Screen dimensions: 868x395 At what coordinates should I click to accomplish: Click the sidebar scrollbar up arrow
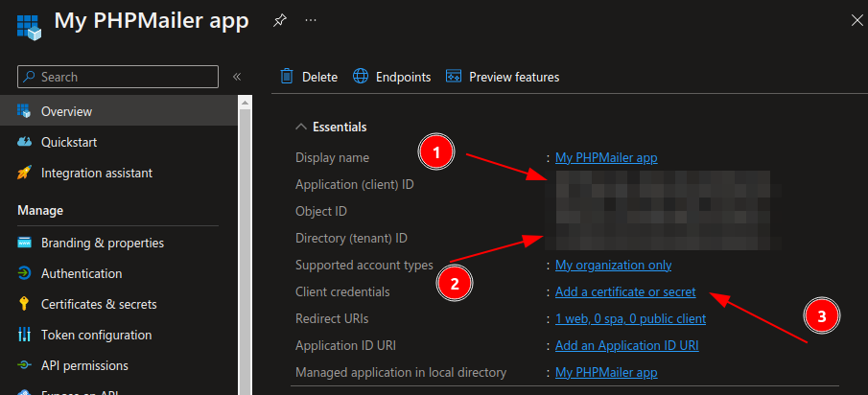click(x=246, y=102)
